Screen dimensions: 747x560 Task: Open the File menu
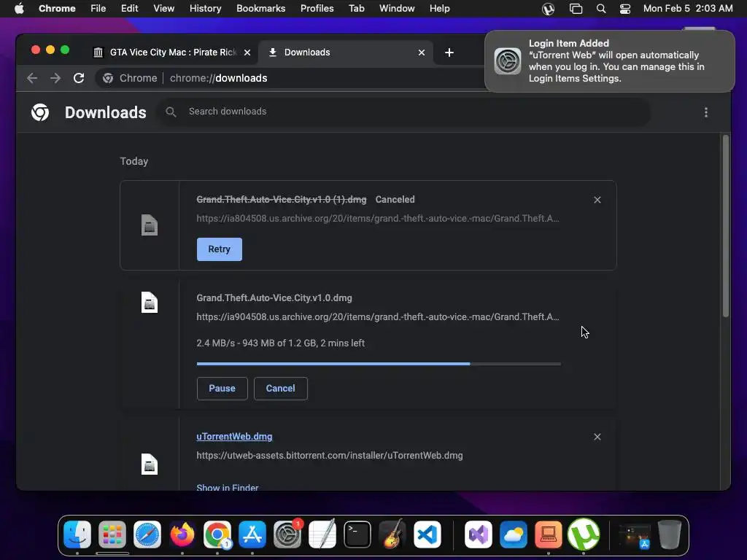click(x=98, y=9)
